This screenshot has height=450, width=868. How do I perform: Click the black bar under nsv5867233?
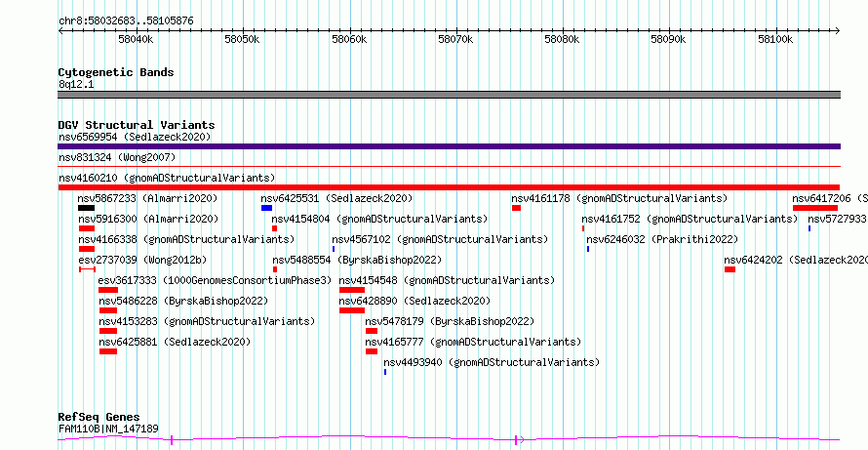[x=87, y=208]
